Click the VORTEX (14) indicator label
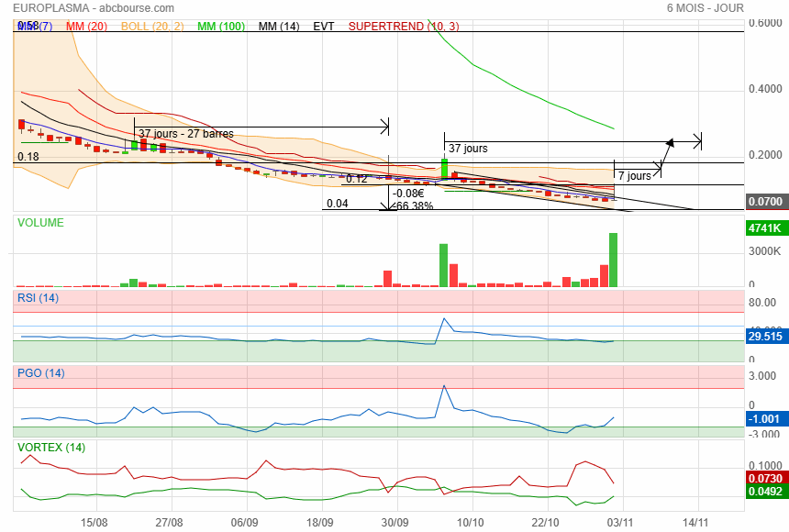Screen dimensions: 789x532 pyautogui.click(x=51, y=448)
